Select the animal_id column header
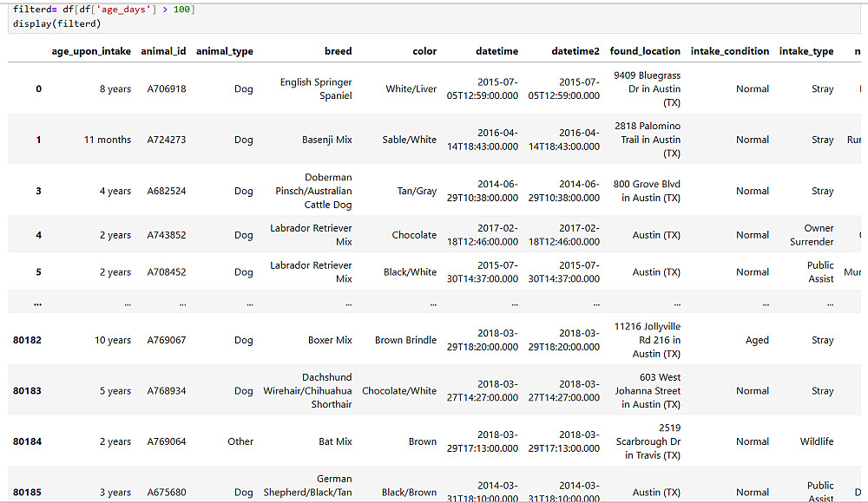Viewport: 868px width, 503px height. 163,51
